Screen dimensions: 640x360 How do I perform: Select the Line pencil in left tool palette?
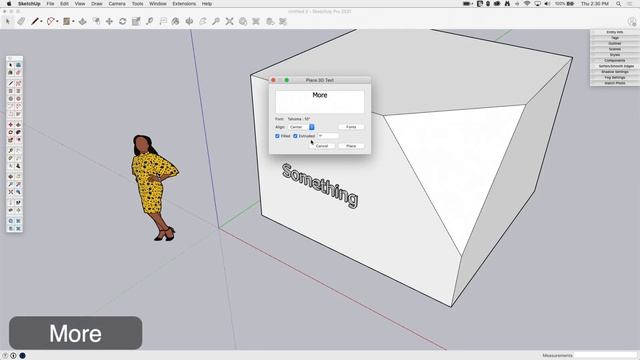pos(11,83)
